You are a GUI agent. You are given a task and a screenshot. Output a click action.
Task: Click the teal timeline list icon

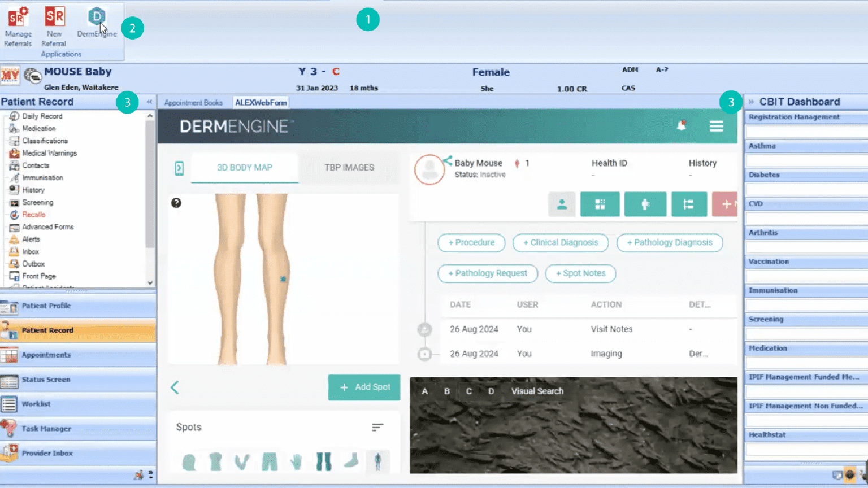689,204
